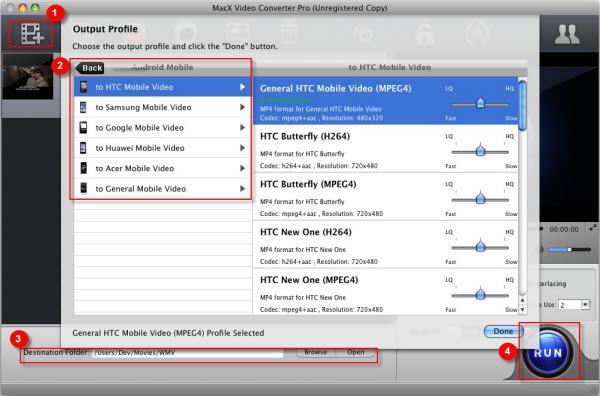The image size is (600, 396).
Task: Expand arrow for to HTC Mobile Video
Action: point(242,87)
